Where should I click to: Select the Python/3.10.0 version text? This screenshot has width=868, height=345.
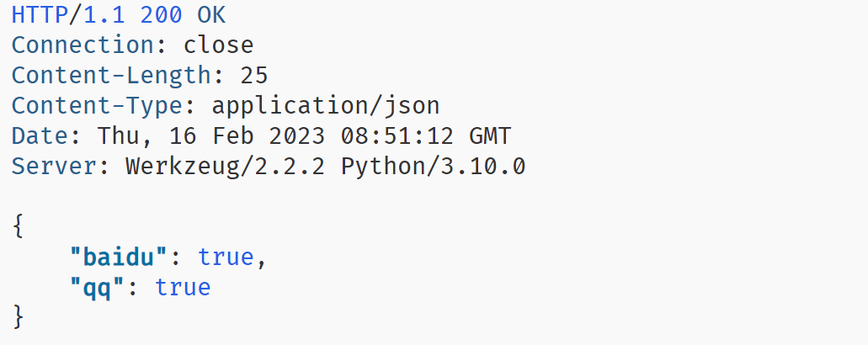433,167
